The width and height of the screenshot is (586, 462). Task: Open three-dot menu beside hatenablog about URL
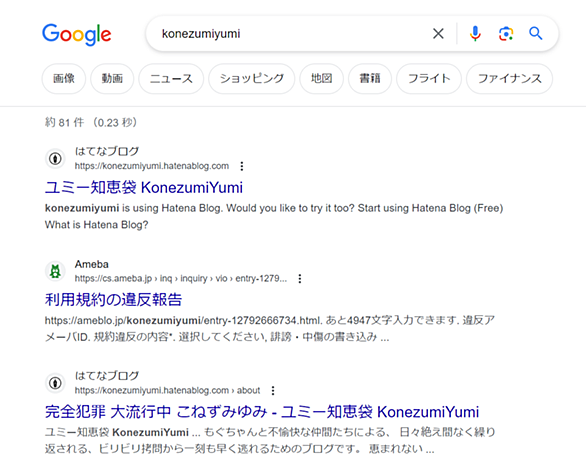coord(273,391)
